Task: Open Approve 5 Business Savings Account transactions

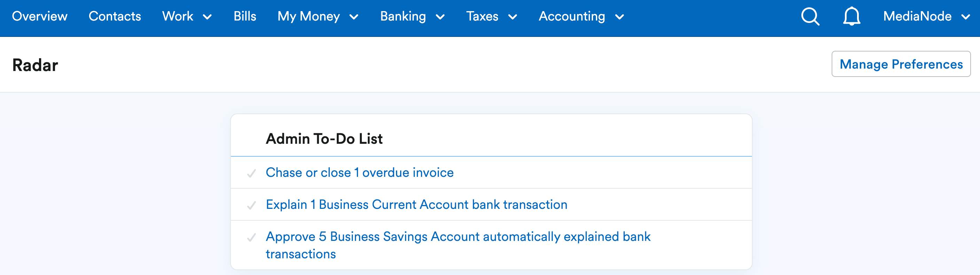Action: pos(458,245)
